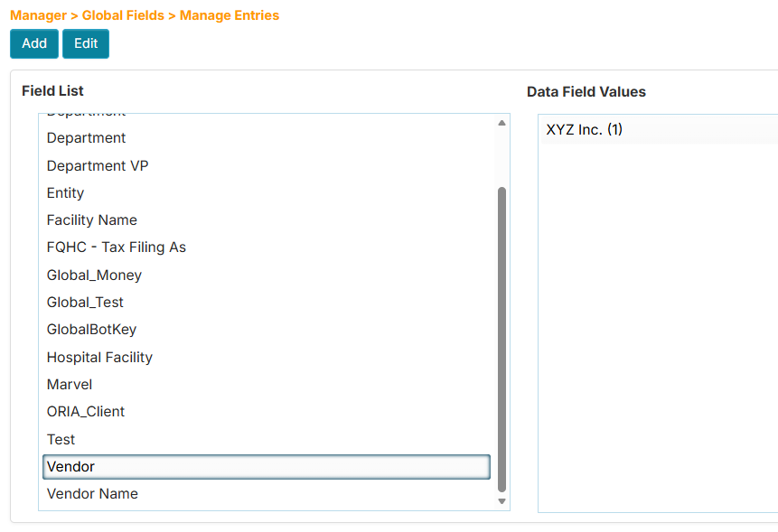The height and width of the screenshot is (532, 778).
Task: Select the Vendor Name field
Action: point(91,493)
